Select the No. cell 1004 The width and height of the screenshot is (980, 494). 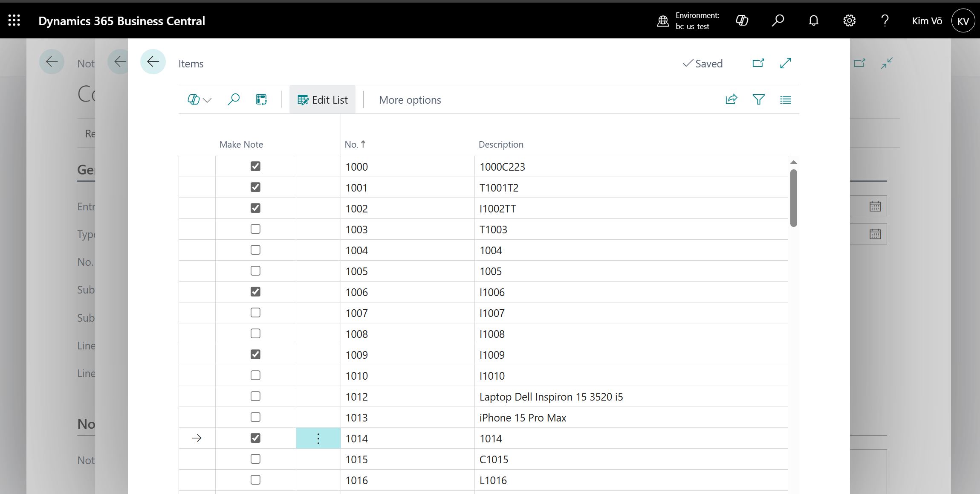[x=408, y=250]
